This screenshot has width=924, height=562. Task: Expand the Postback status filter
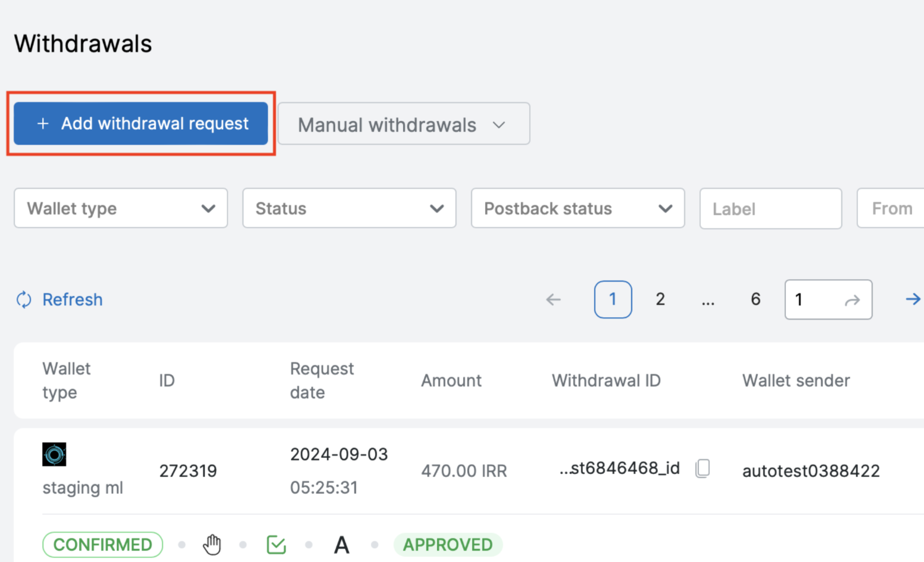click(x=577, y=208)
